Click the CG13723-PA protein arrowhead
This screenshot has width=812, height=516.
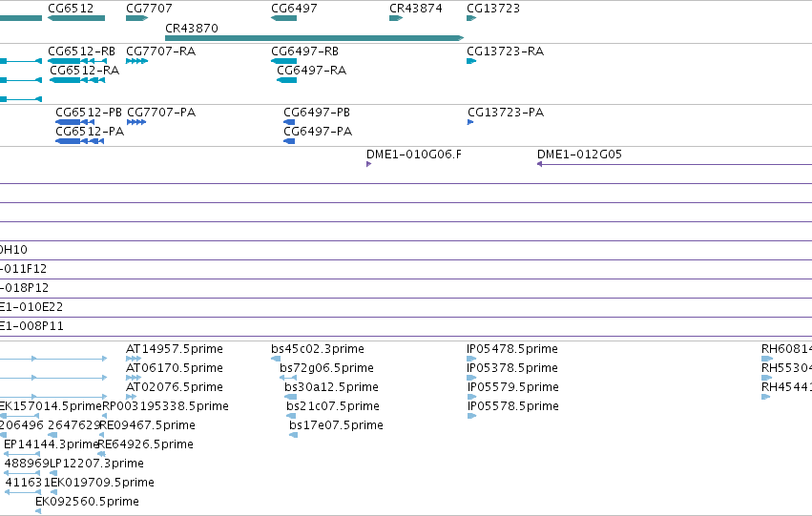point(470,122)
